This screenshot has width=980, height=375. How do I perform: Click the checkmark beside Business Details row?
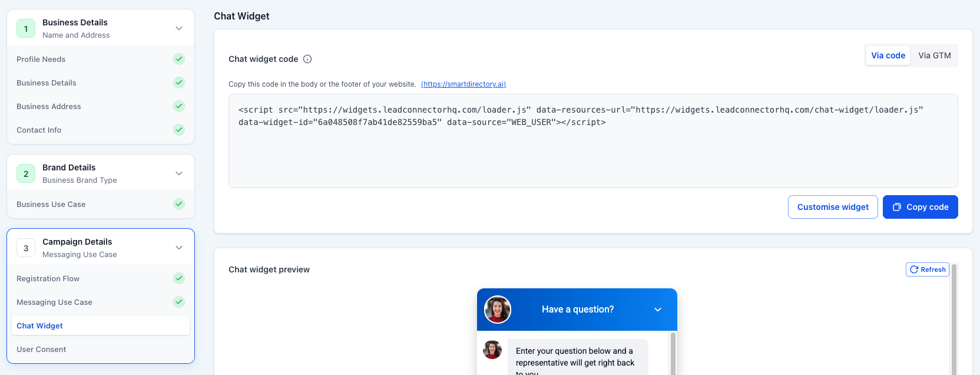pyautogui.click(x=179, y=83)
